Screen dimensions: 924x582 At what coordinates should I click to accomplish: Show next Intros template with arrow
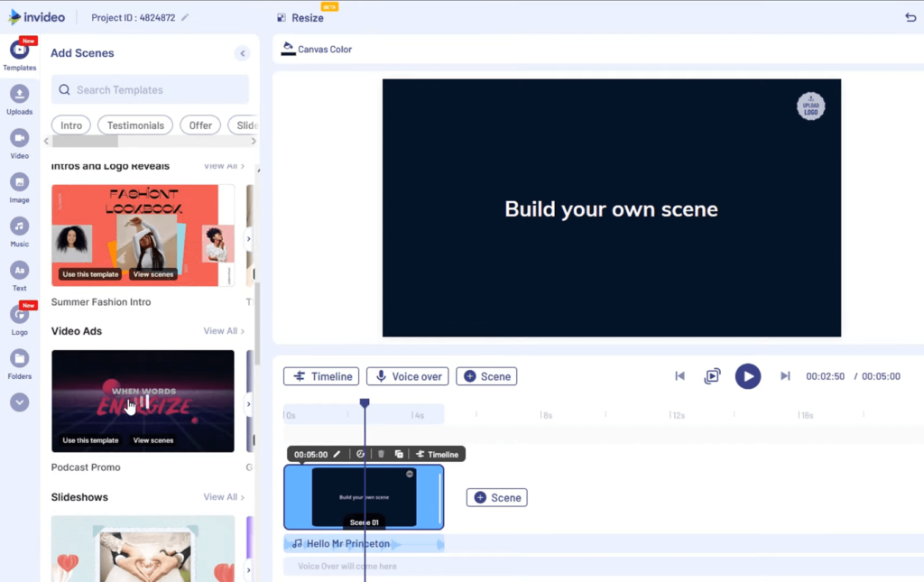(x=249, y=238)
